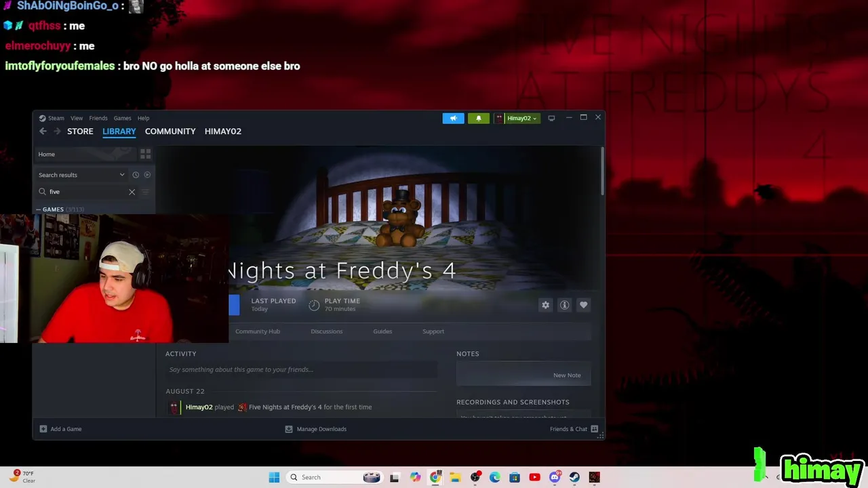This screenshot has height=488, width=868.
Task: Open Five Nights at Freddy's 4 activity link
Action: click(285, 407)
